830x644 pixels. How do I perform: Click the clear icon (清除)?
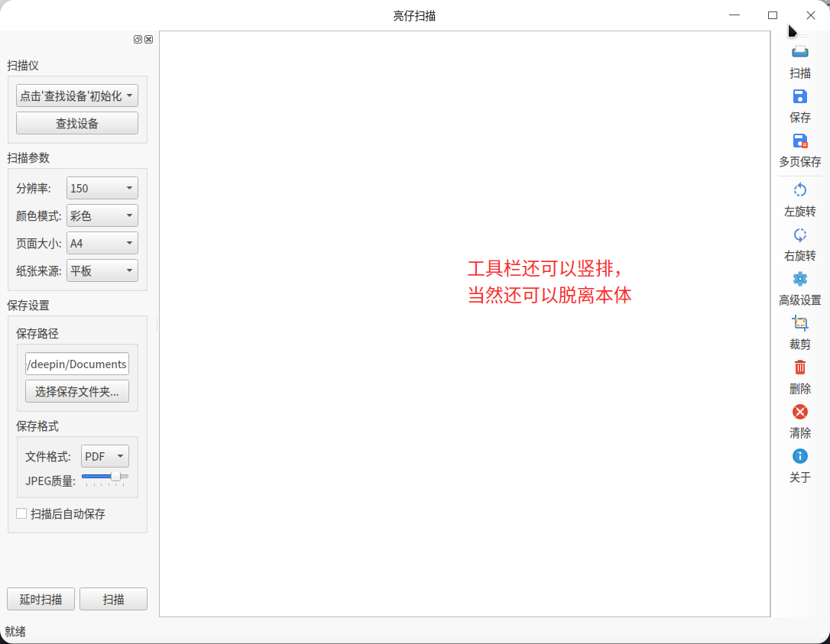(x=800, y=412)
